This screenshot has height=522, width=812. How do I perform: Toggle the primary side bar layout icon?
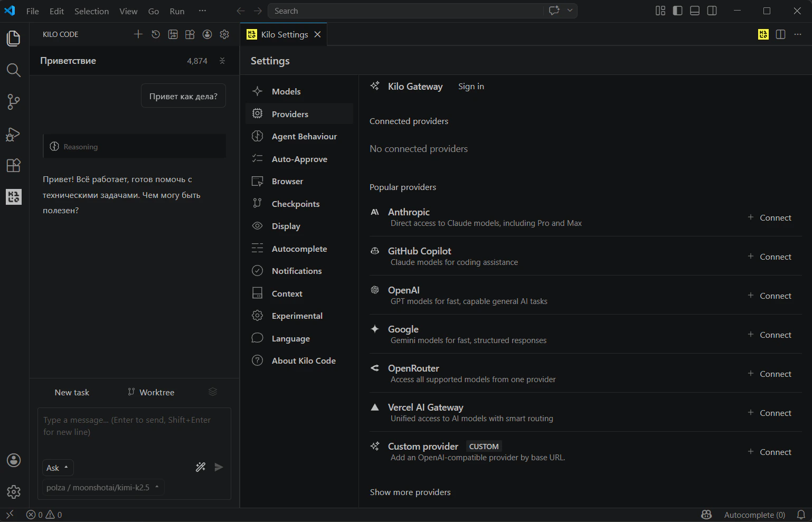[678, 11]
